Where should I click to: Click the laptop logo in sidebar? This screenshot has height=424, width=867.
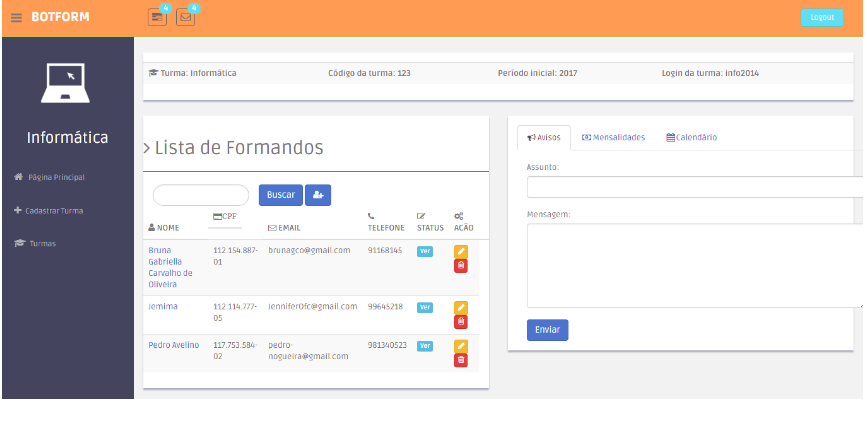click(x=67, y=83)
